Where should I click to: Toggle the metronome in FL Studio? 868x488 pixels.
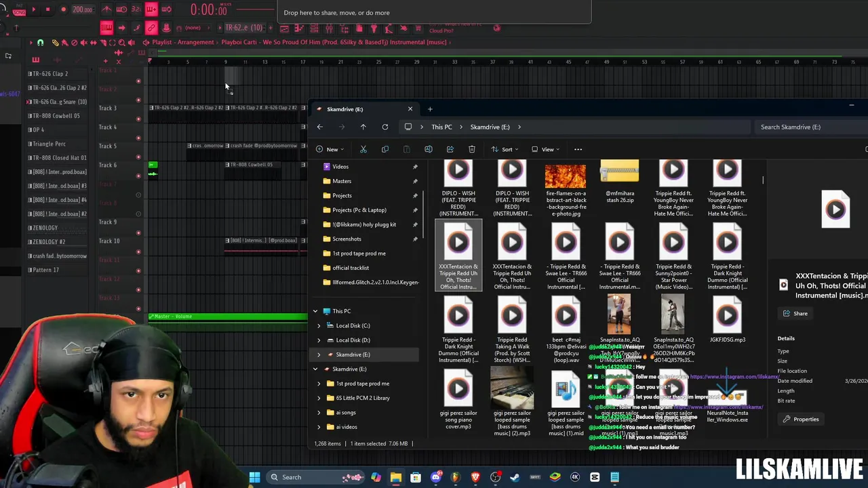106,9
